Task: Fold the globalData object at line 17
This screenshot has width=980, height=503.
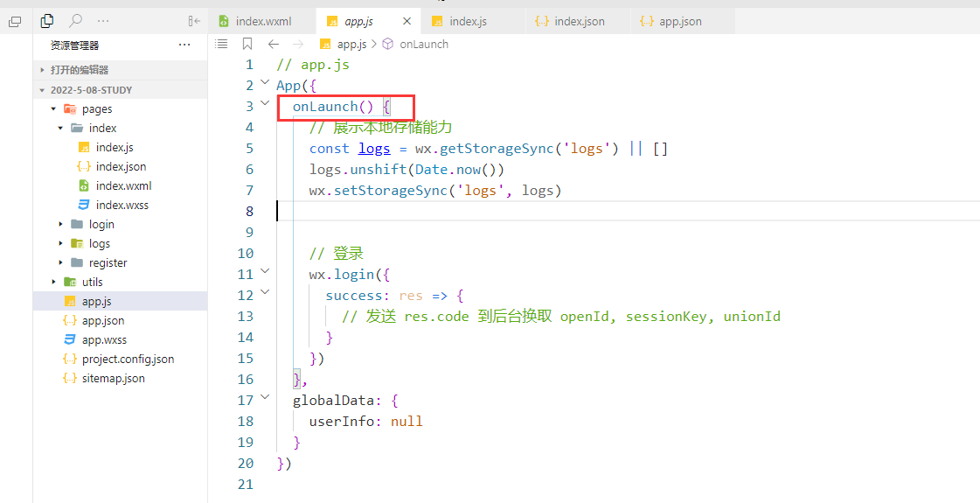Action: [265, 396]
